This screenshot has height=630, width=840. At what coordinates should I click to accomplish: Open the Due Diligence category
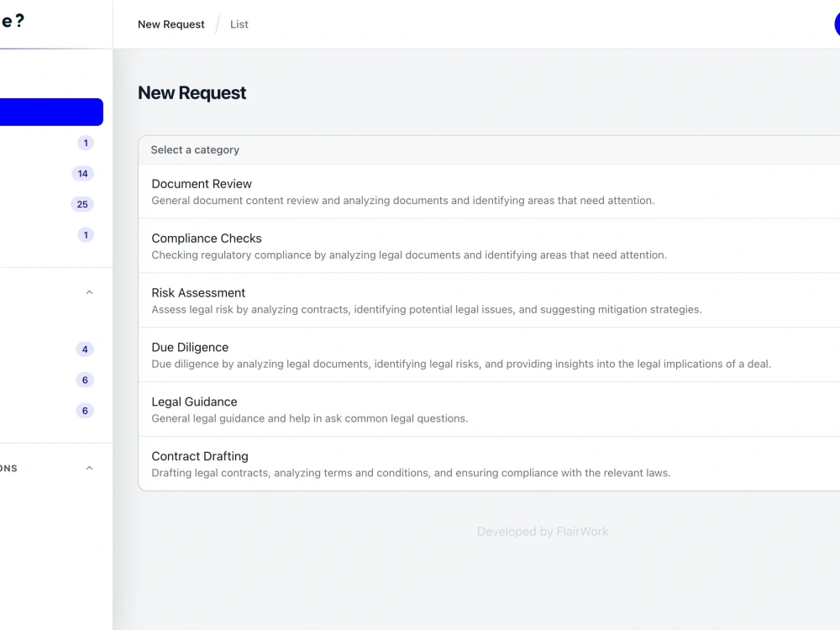click(489, 355)
